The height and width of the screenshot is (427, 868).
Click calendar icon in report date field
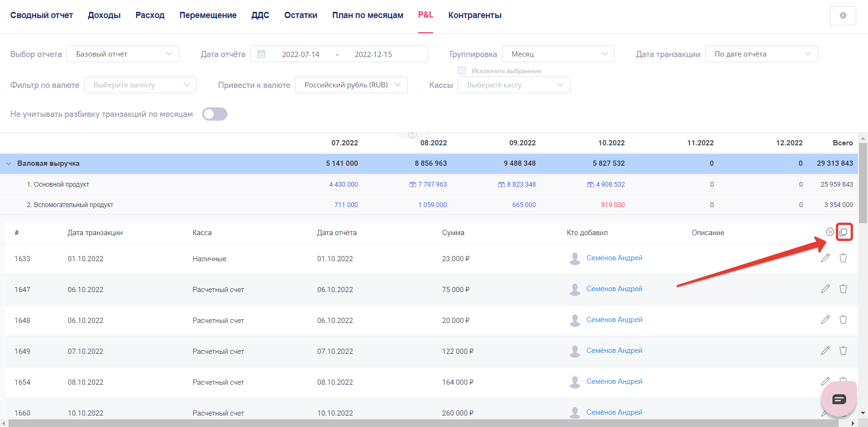coord(261,54)
